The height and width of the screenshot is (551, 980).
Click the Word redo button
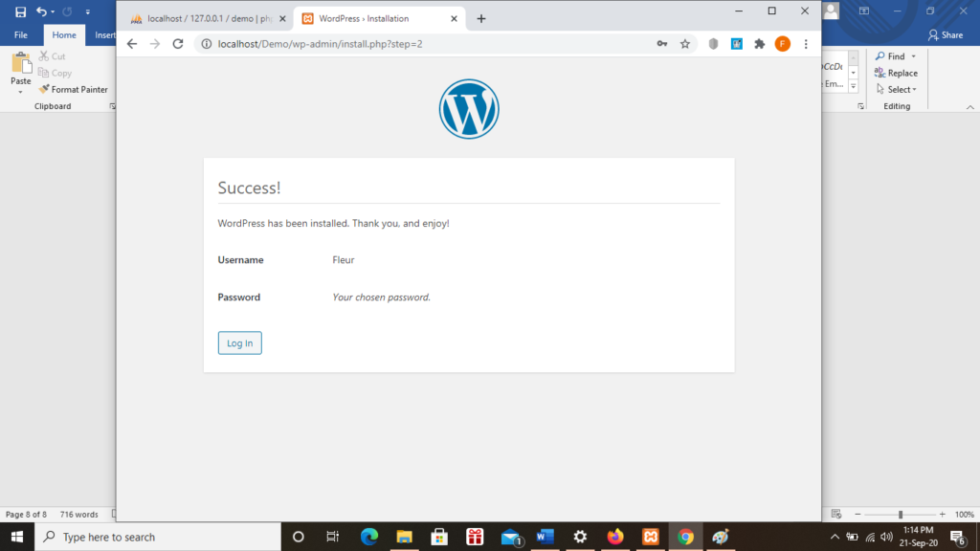click(x=68, y=11)
